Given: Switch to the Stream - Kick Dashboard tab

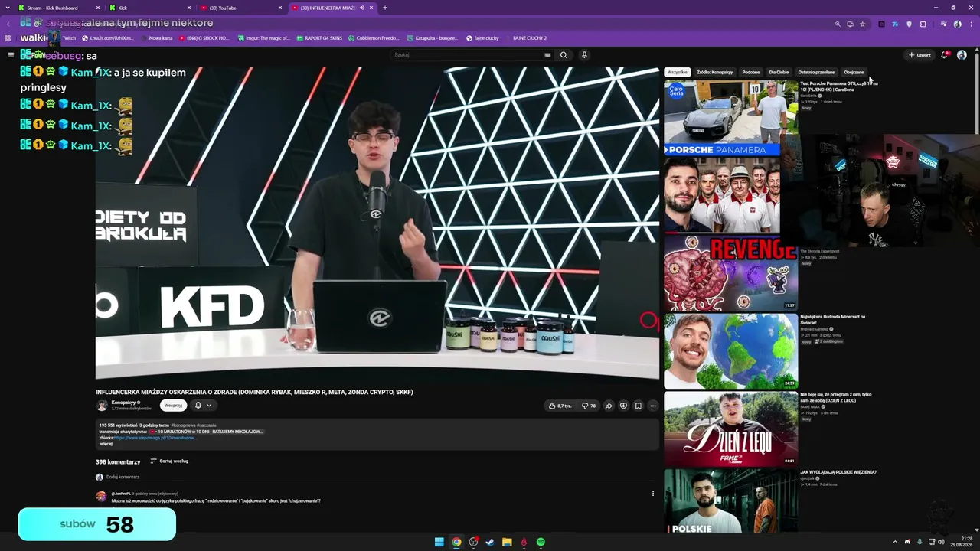Looking at the screenshot, I should [x=58, y=8].
